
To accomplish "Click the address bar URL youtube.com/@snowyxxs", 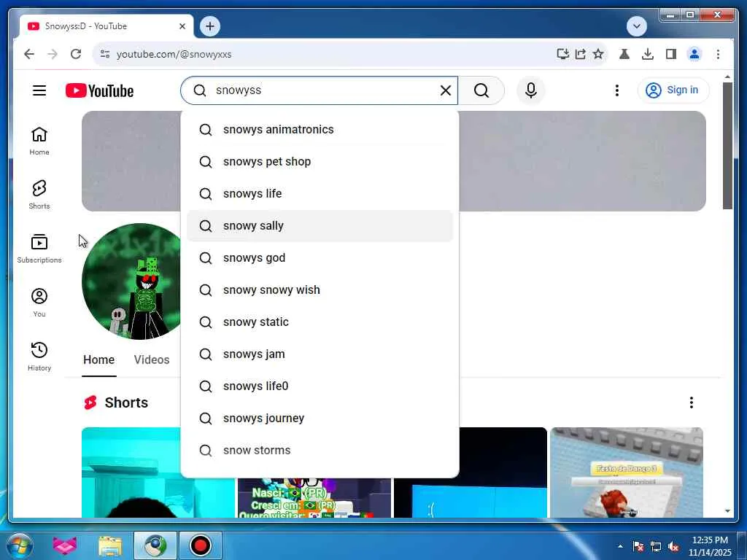I will coord(174,54).
